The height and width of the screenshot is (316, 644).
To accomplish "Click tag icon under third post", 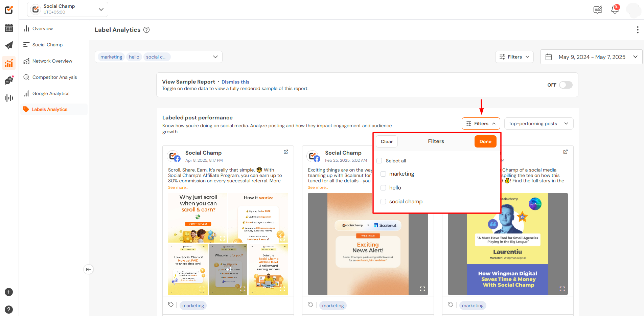I will (450, 305).
